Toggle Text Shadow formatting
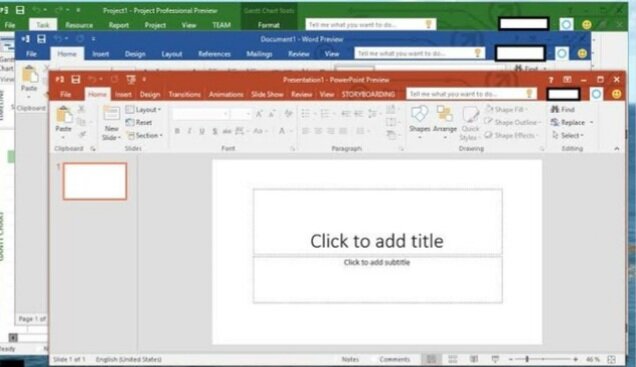 pyautogui.click(x=215, y=131)
